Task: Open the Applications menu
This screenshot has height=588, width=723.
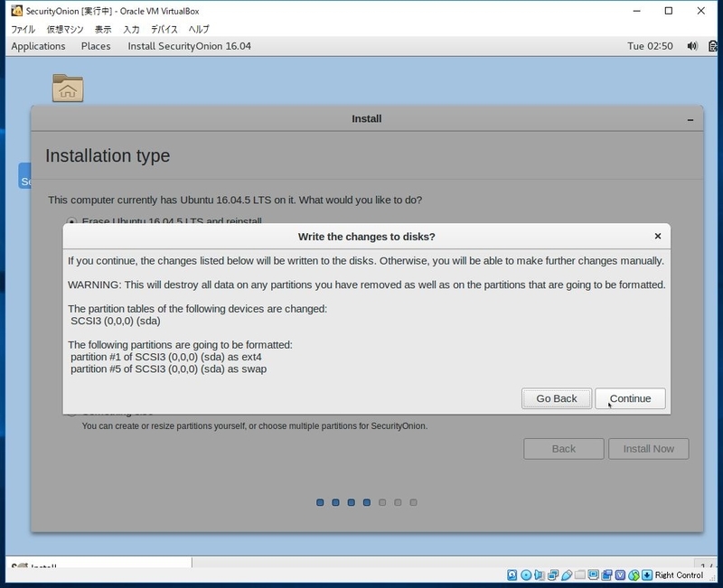Action: tap(38, 46)
